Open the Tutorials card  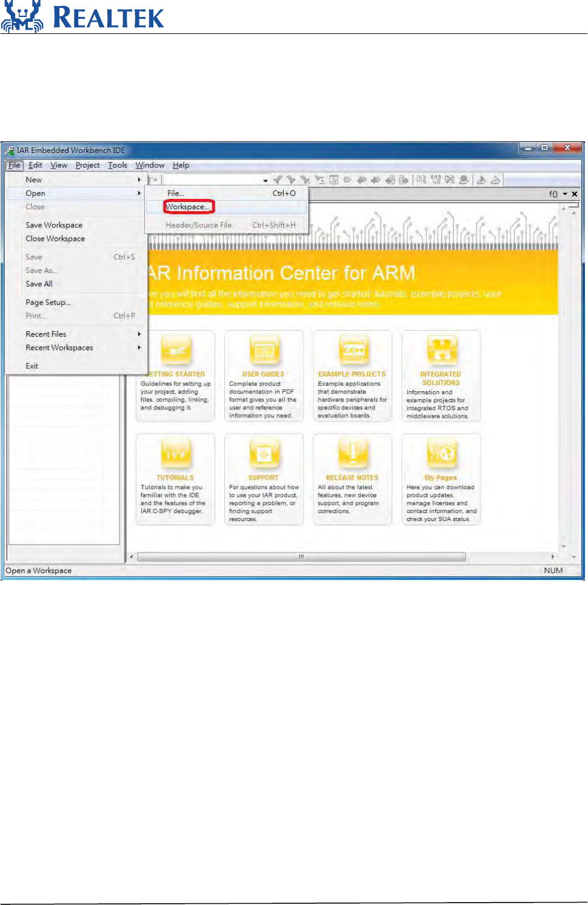[x=175, y=479]
